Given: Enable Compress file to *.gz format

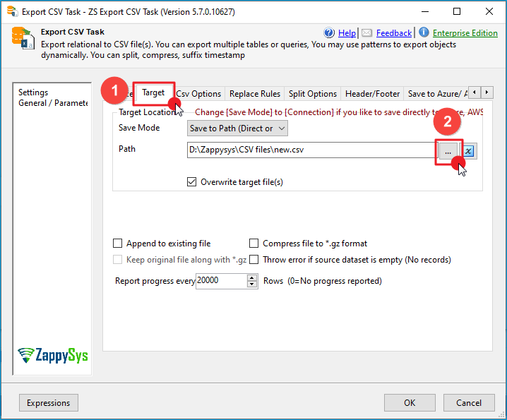Looking at the screenshot, I should click(x=254, y=244).
